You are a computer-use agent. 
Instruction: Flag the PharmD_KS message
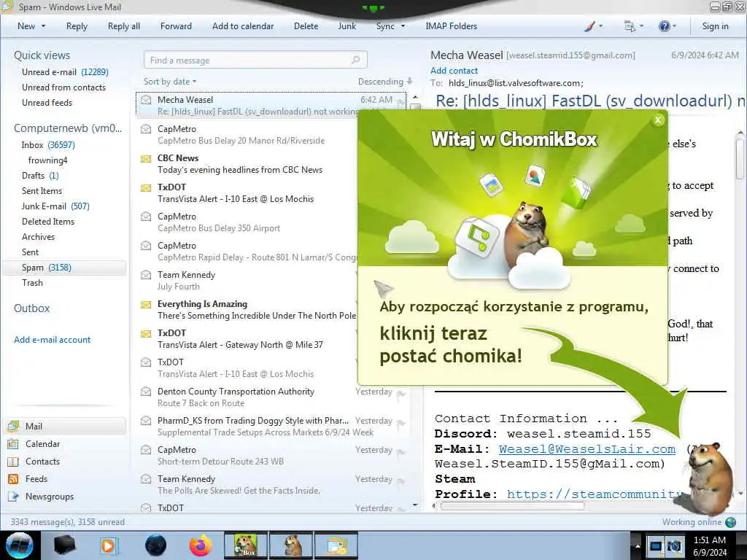pyautogui.click(x=401, y=422)
